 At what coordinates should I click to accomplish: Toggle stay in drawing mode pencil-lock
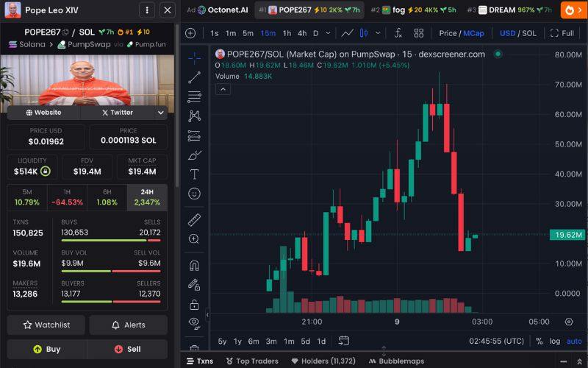click(x=194, y=285)
